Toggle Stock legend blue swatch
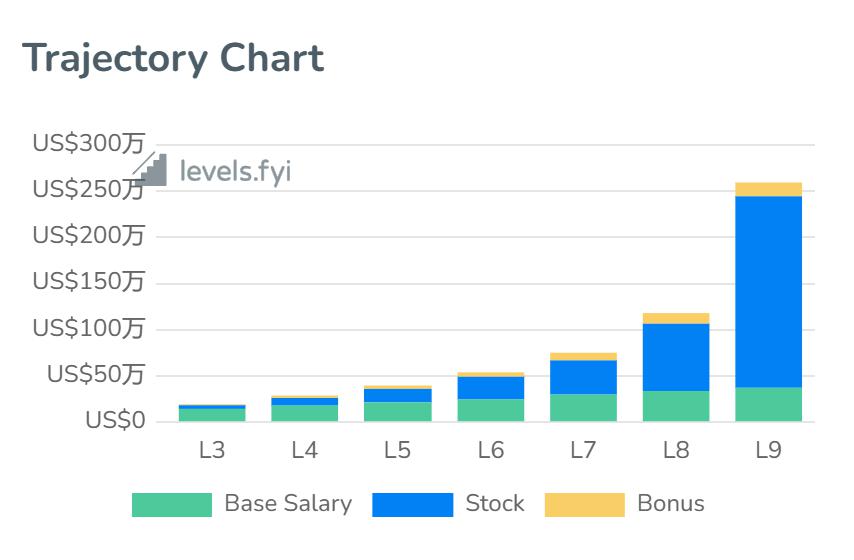 click(x=412, y=504)
